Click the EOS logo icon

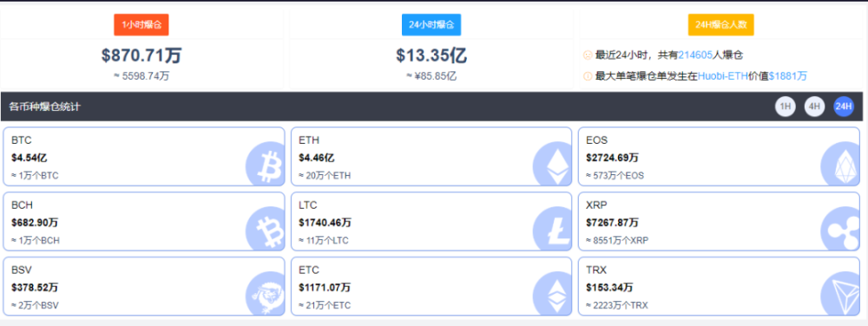click(839, 166)
